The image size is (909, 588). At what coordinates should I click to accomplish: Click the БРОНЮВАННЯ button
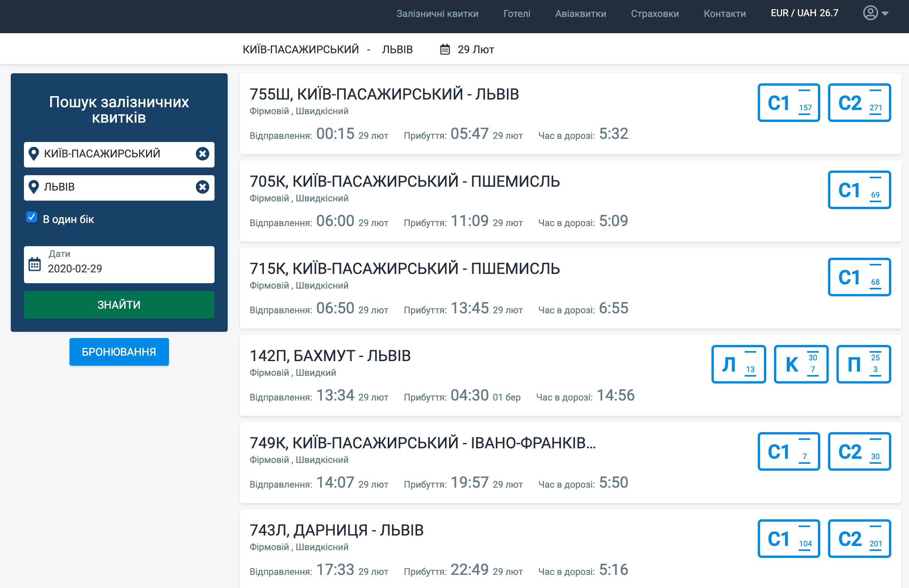tap(119, 352)
